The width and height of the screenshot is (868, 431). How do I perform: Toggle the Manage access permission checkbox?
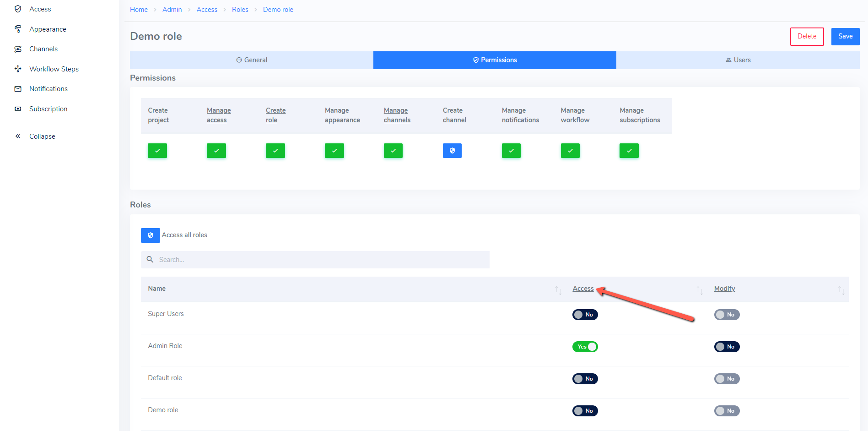(216, 151)
